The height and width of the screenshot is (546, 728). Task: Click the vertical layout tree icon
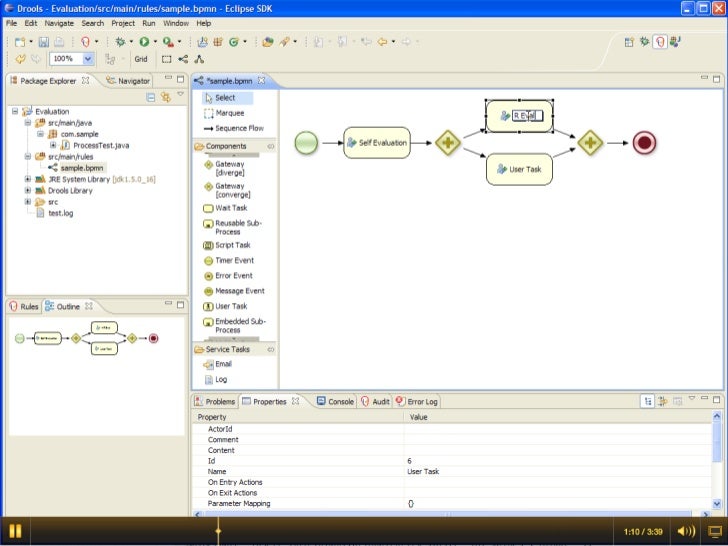pos(199,59)
